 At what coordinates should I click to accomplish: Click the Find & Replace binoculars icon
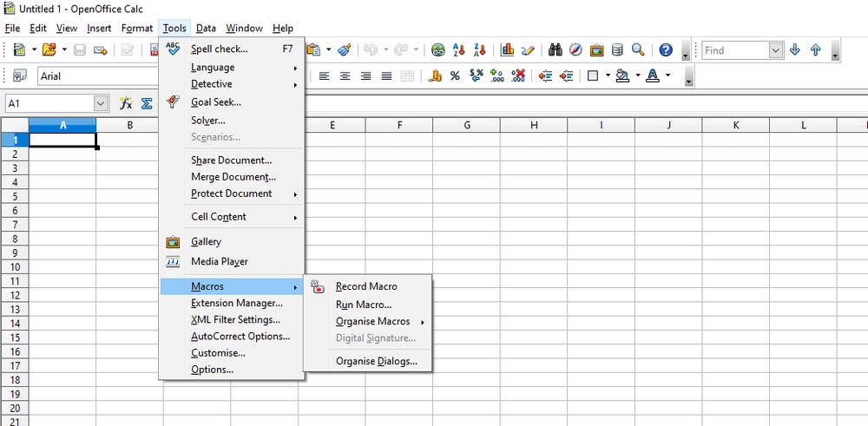[x=556, y=50]
